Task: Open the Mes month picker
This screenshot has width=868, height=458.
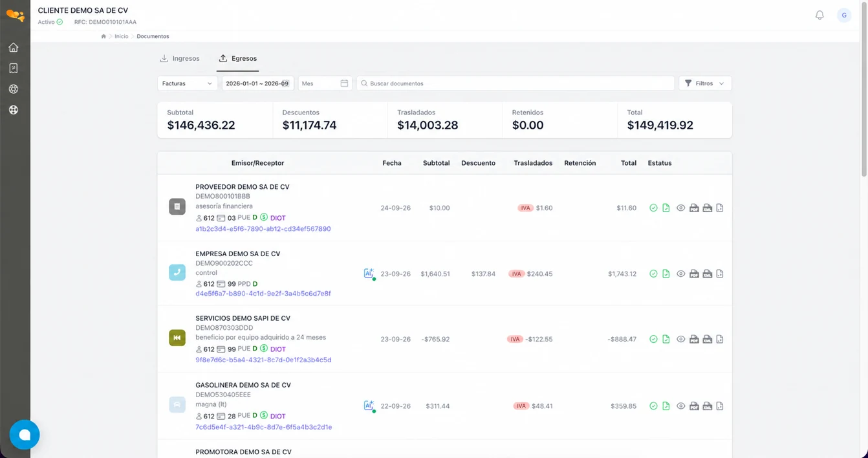Action: click(325, 83)
